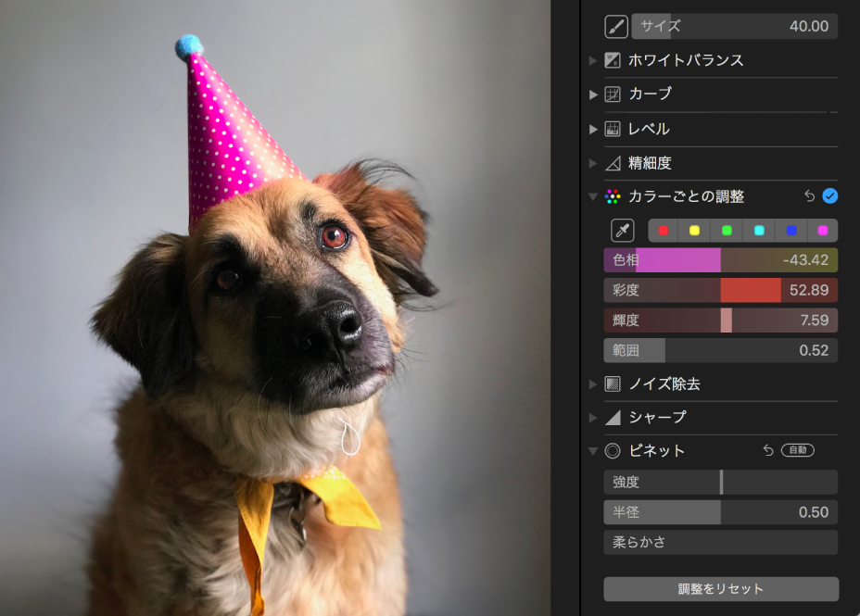Click the レベル (Levels) histogram icon

(x=612, y=129)
